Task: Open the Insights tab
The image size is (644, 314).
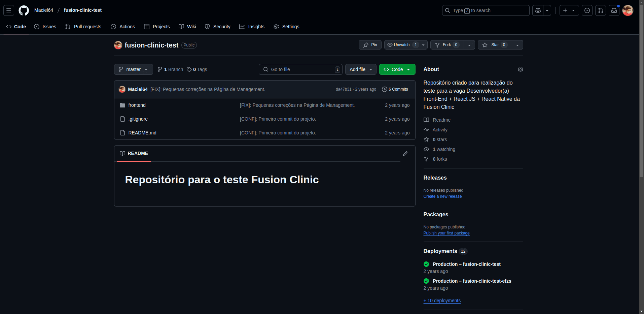Action: (x=252, y=27)
